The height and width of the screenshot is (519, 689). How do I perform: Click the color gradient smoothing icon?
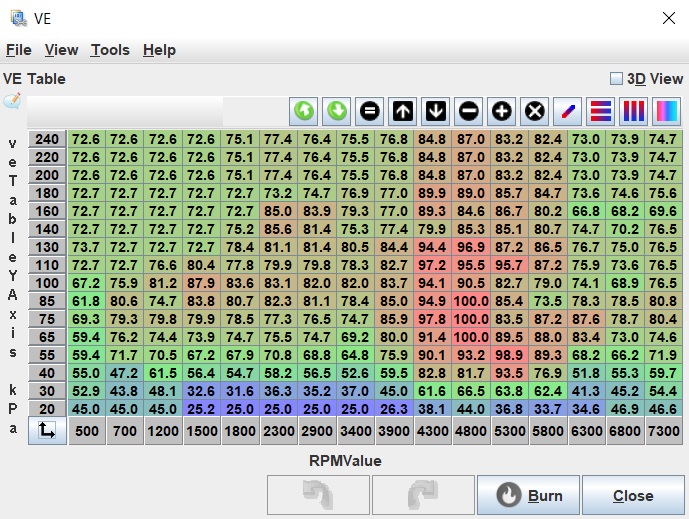[x=666, y=110]
